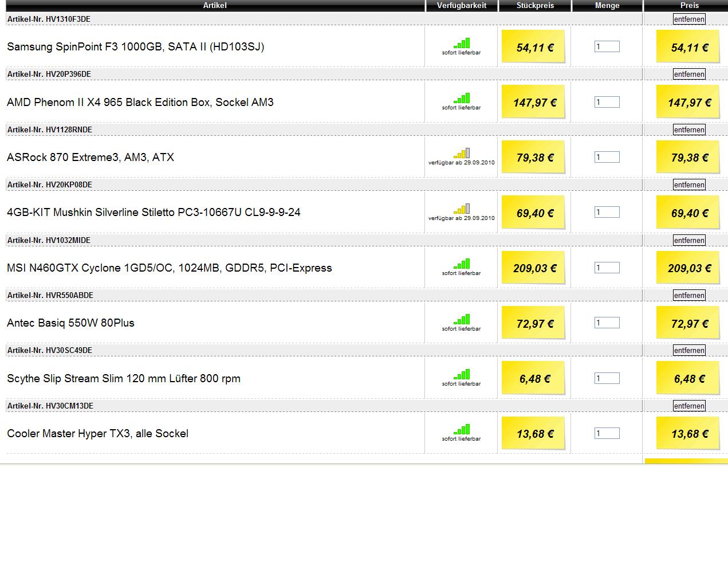Click the 54,11 € unit price note
The height and width of the screenshot is (573, 728).
click(533, 46)
